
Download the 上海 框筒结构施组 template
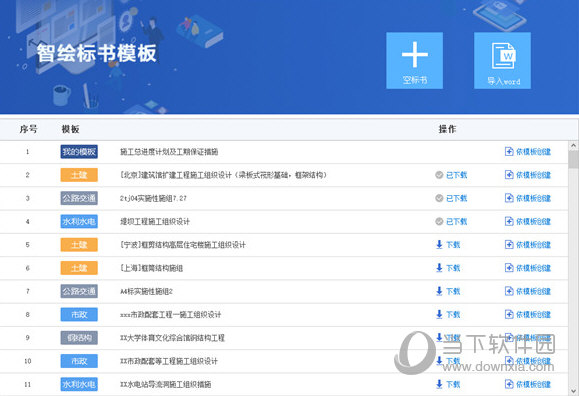click(448, 268)
